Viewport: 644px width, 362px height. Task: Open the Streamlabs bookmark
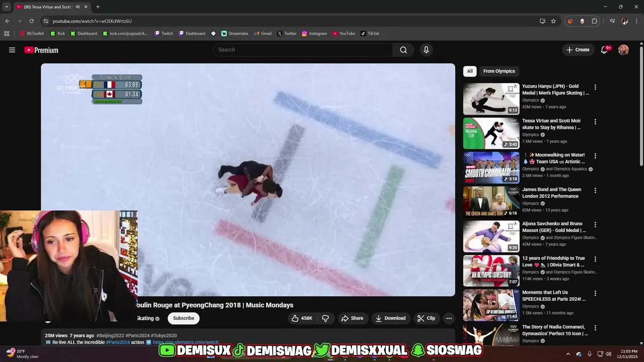pos(235,34)
